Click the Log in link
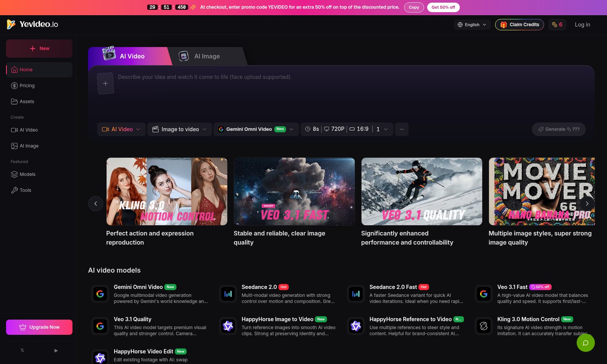The width and height of the screenshot is (607, 364). pos(582,25)
